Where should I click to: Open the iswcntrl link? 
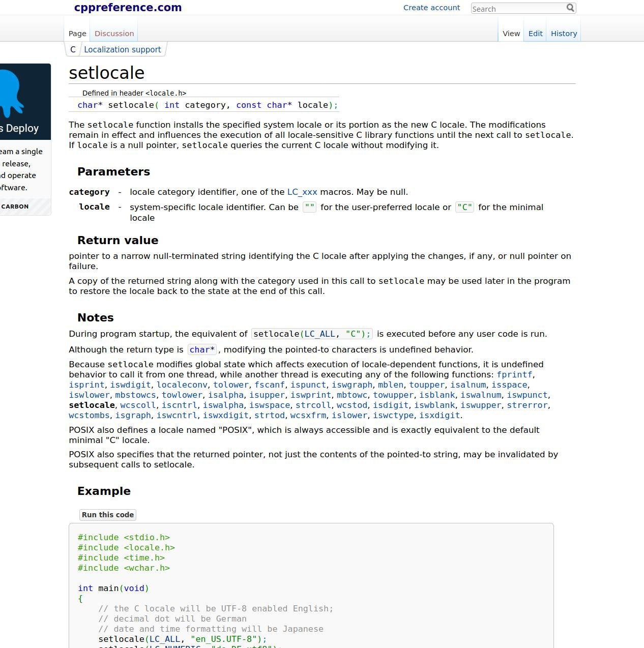tap(177, 416)
